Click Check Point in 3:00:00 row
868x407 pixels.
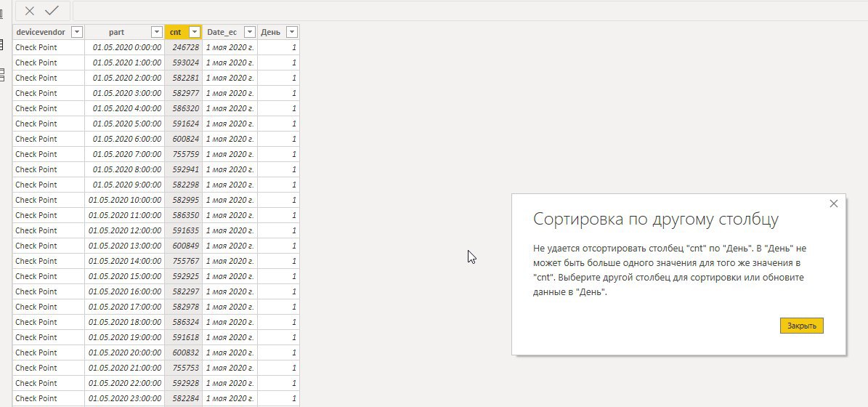tap(49, 93)
